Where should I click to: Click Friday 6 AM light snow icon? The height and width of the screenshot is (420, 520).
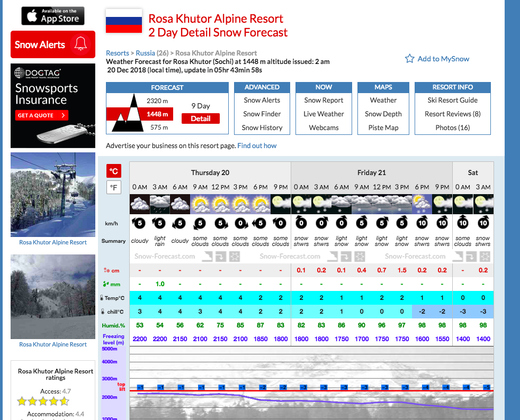[342, 204]
